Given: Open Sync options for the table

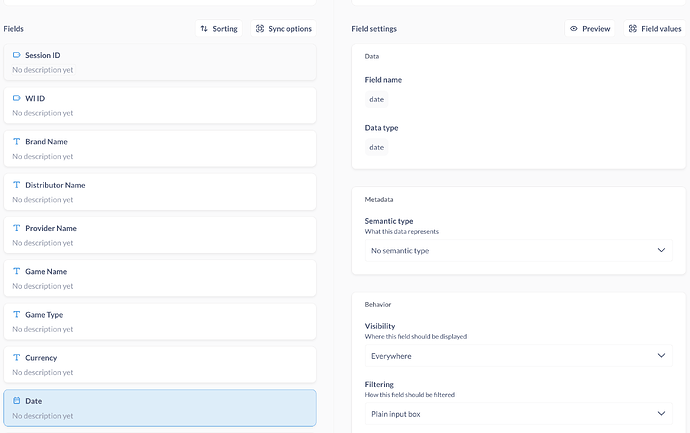Looking at the screenshot, I should click(284, 29).
